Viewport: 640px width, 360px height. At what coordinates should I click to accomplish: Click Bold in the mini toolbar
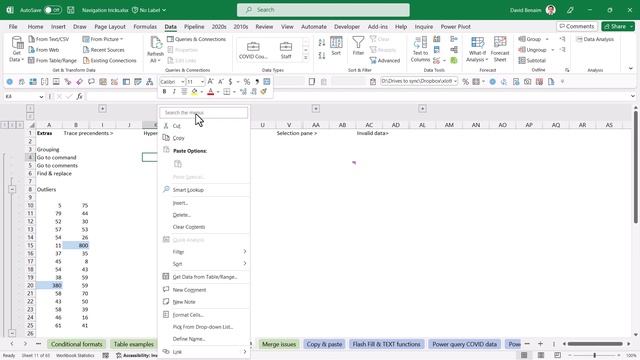[164, 92]
